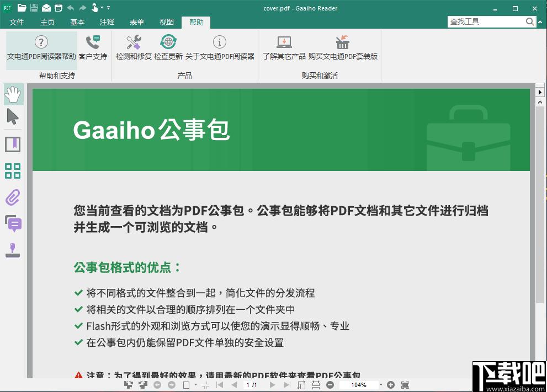Click fit page icon in bottom bar
This screenshot has height=392, width=547.
pyautogui.click(x=301, y=385)
